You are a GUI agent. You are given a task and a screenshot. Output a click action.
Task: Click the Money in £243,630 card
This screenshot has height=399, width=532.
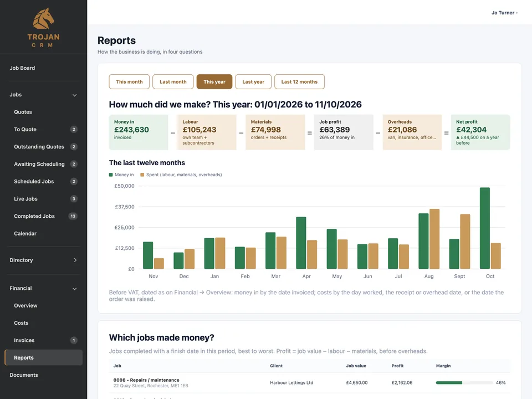pyautogui.click(x=139, y=132)
